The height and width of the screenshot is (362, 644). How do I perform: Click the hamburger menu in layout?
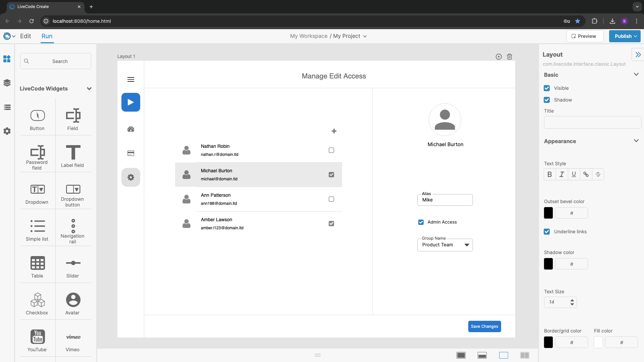coord(131,79)
